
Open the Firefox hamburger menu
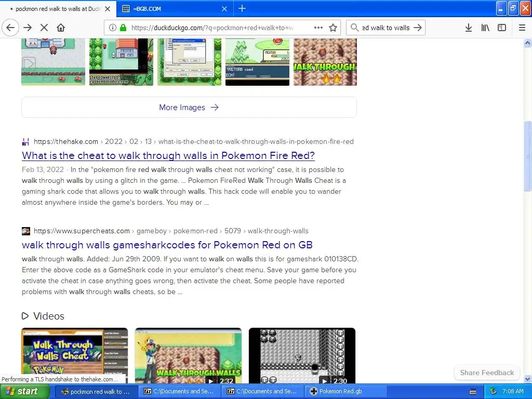(522, 28)
